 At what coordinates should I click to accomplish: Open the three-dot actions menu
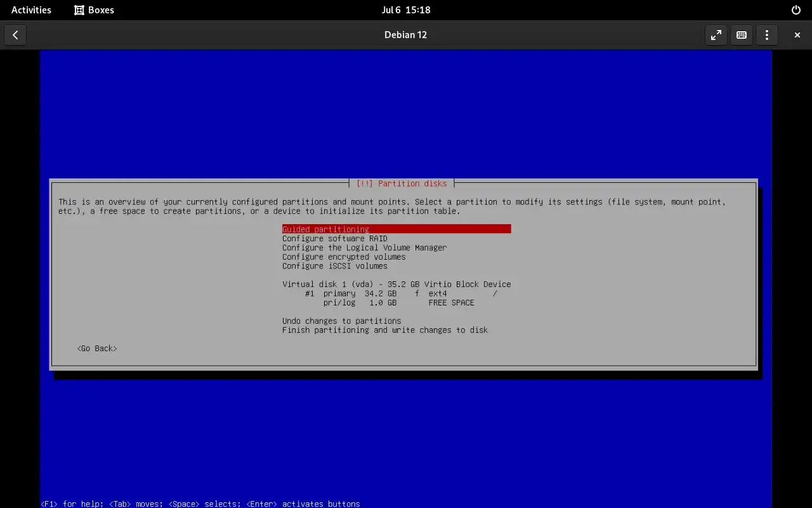767,35
